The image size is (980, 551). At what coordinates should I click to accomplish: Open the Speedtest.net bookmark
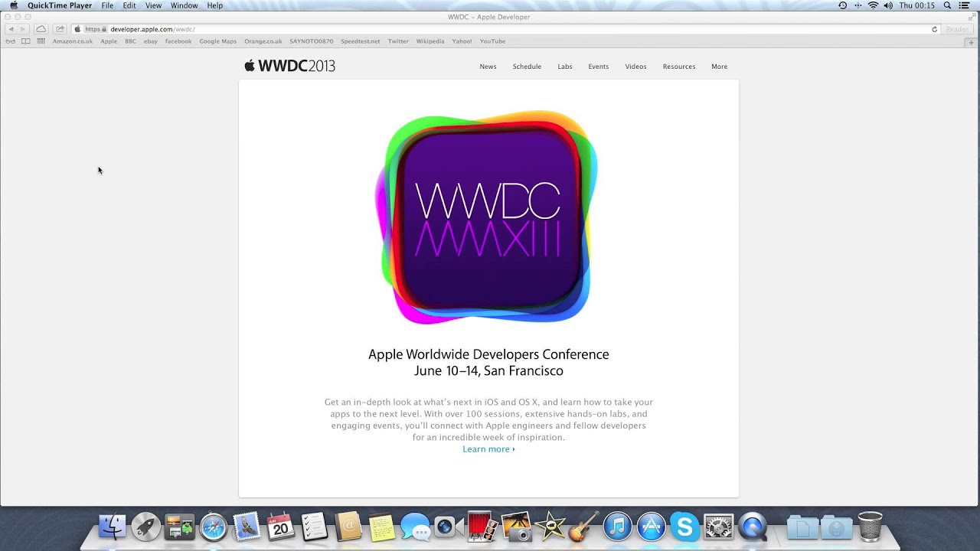tap(361, 41)
